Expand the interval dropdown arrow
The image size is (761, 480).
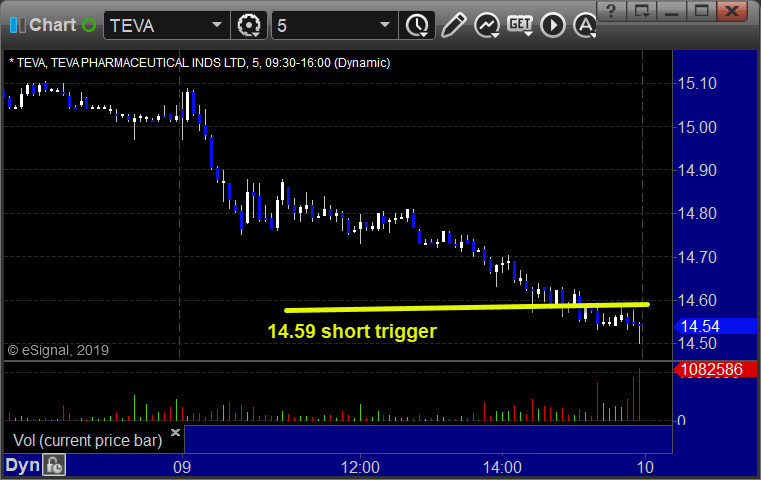click(x=385, y=25)
